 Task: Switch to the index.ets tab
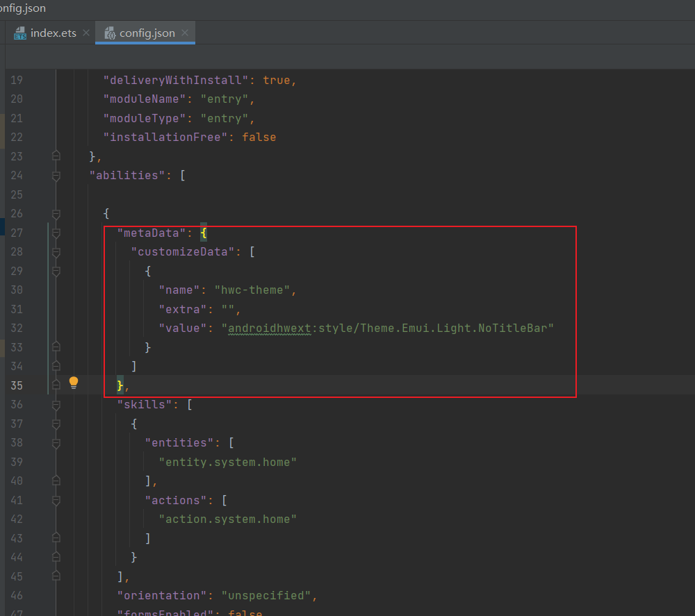53,33
